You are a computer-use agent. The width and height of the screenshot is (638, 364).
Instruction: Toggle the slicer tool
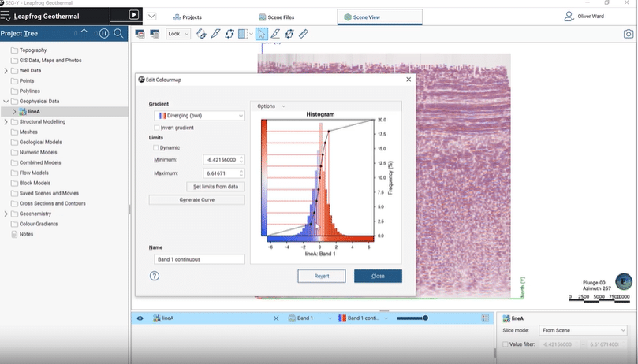(243, 34)
